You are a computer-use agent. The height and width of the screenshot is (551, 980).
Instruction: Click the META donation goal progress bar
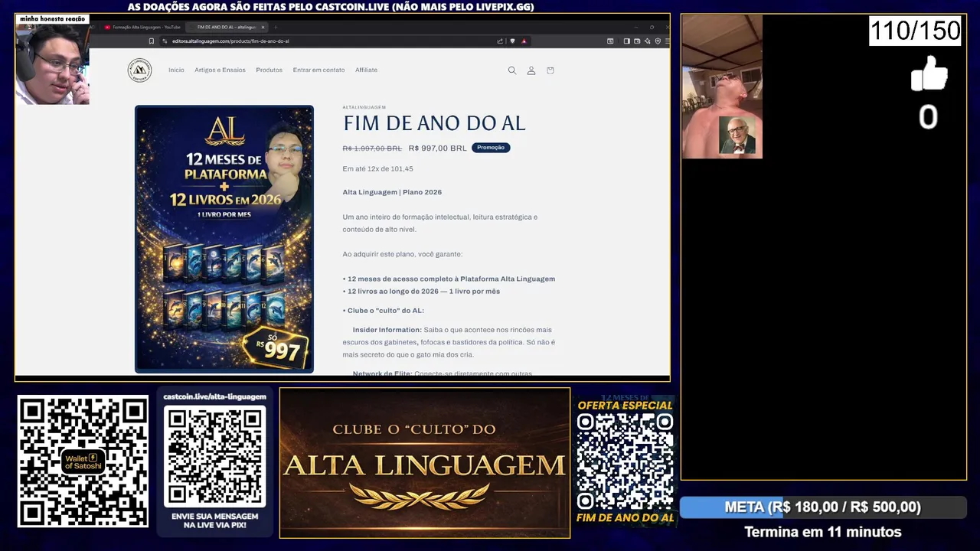pyautogui.click(x=823, y=507)
